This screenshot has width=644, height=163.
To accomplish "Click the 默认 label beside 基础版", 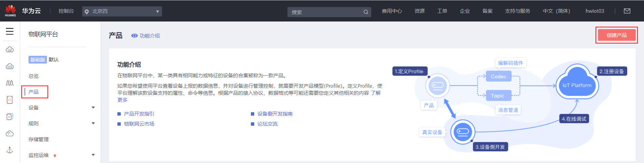I will pyautogui.click(x=54, y=59).
